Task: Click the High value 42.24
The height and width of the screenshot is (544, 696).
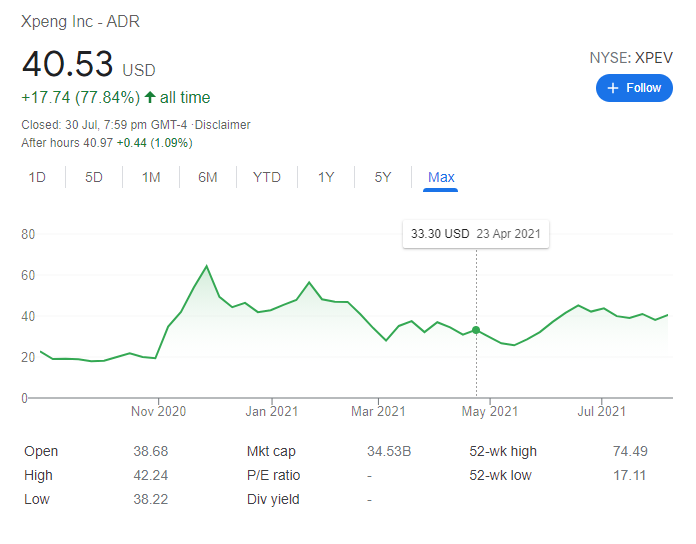Action: click(150, 475)
